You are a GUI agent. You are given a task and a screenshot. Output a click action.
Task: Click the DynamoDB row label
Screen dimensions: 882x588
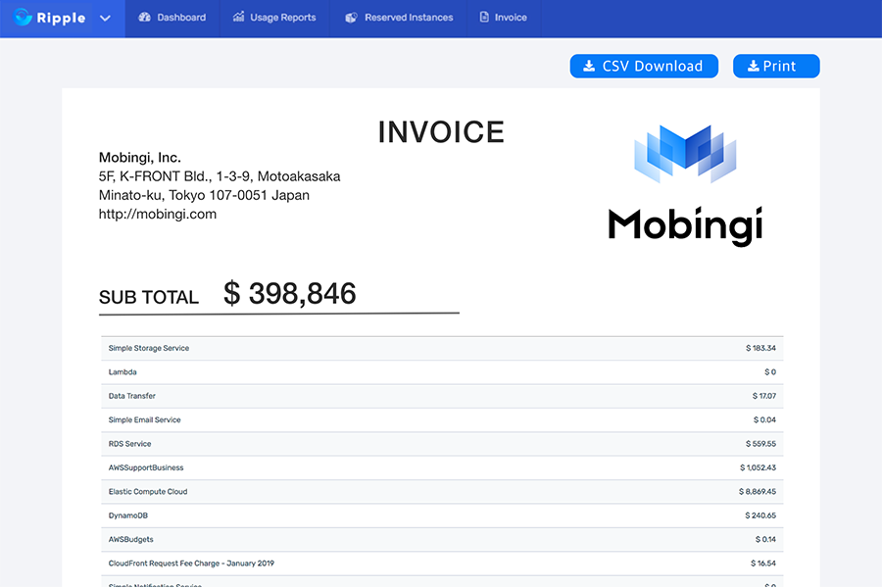coord(128,515)
